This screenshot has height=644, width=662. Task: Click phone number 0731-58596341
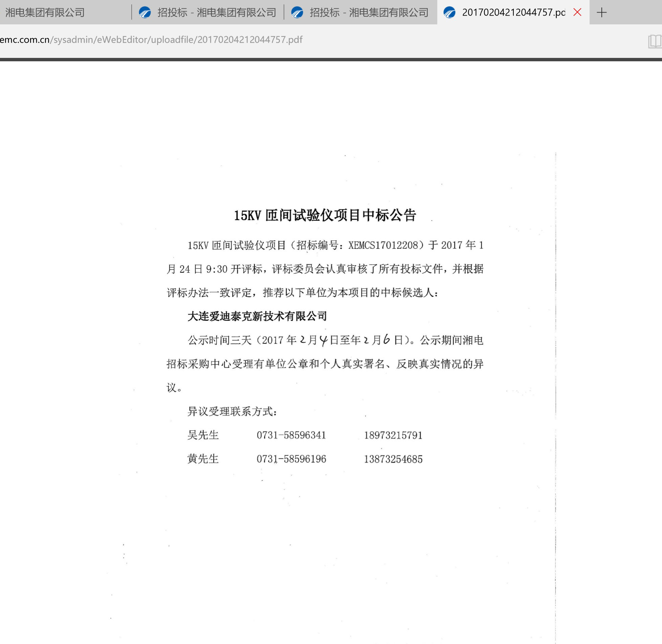[291, 435]
